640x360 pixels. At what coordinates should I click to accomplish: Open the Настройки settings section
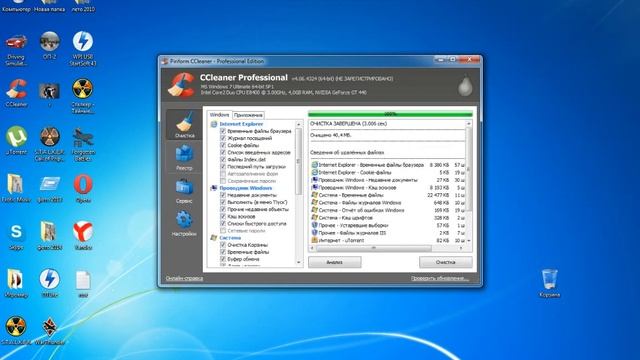tap(184, 224)
